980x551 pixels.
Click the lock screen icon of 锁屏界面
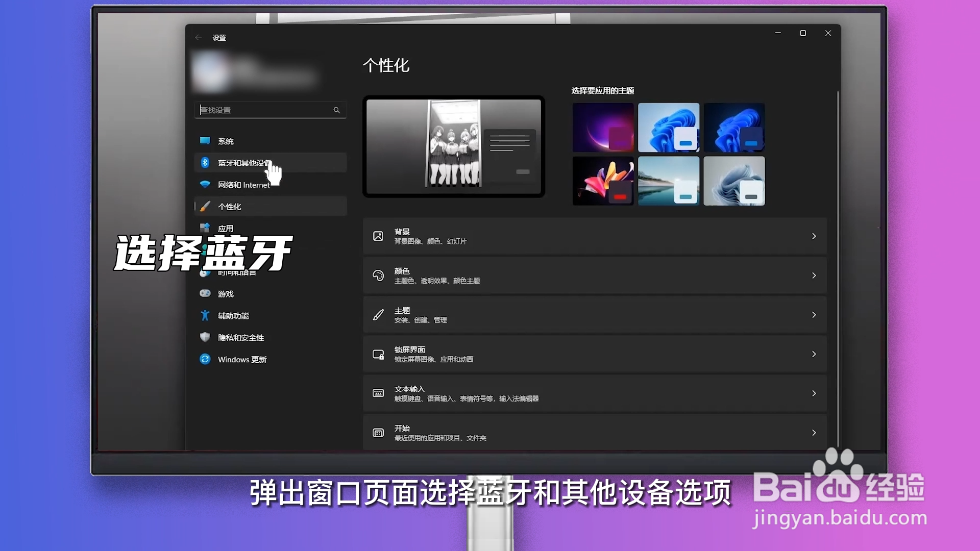(x=378, y=354)
